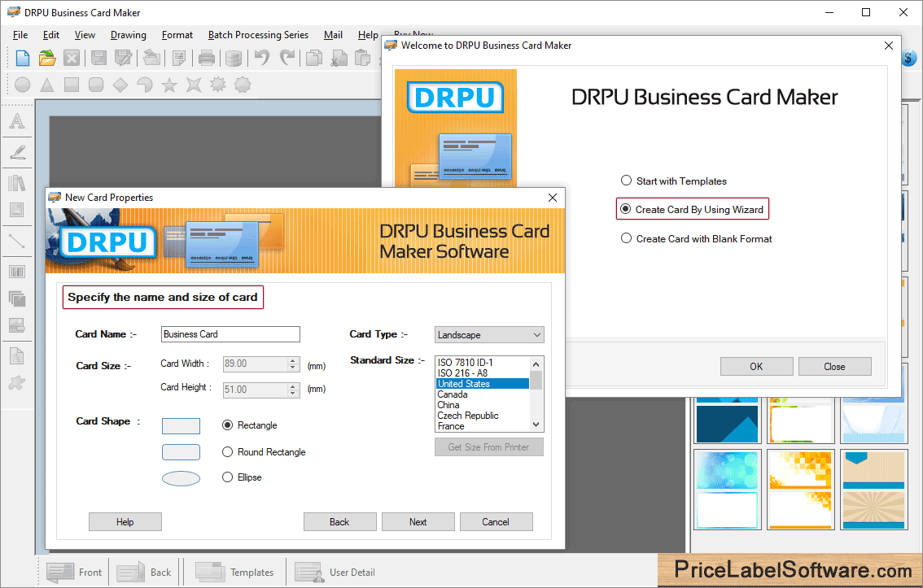Click the Standard Size list scroll-down arrow
Screen dimensions: 923x588
(536, 425)
